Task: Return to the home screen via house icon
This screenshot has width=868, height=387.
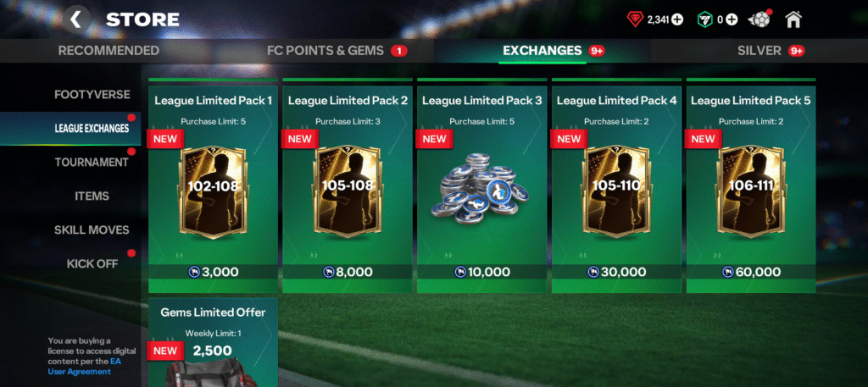Action: [x=793, y=19]
